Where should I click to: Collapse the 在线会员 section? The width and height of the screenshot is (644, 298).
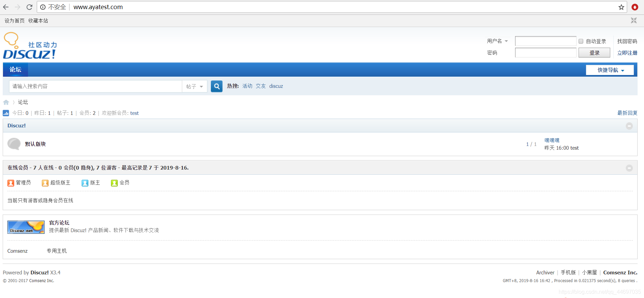point(629,168)
